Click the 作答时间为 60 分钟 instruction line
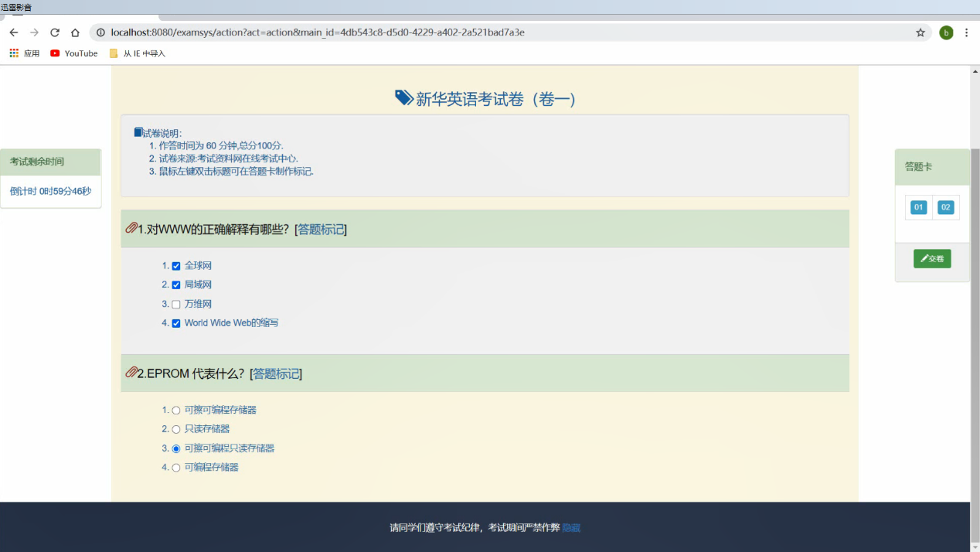 click(221, 145)
